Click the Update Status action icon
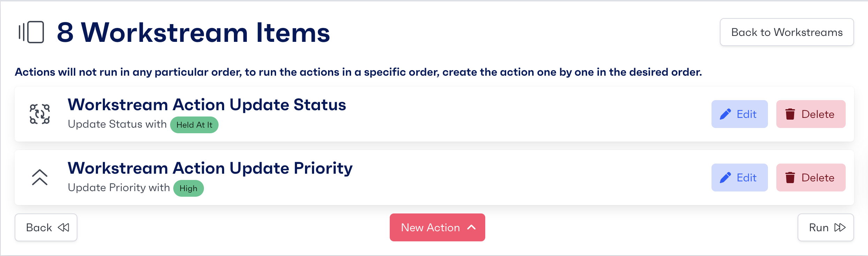The height and width of the screenshot is (256, 868). [40, 114]
